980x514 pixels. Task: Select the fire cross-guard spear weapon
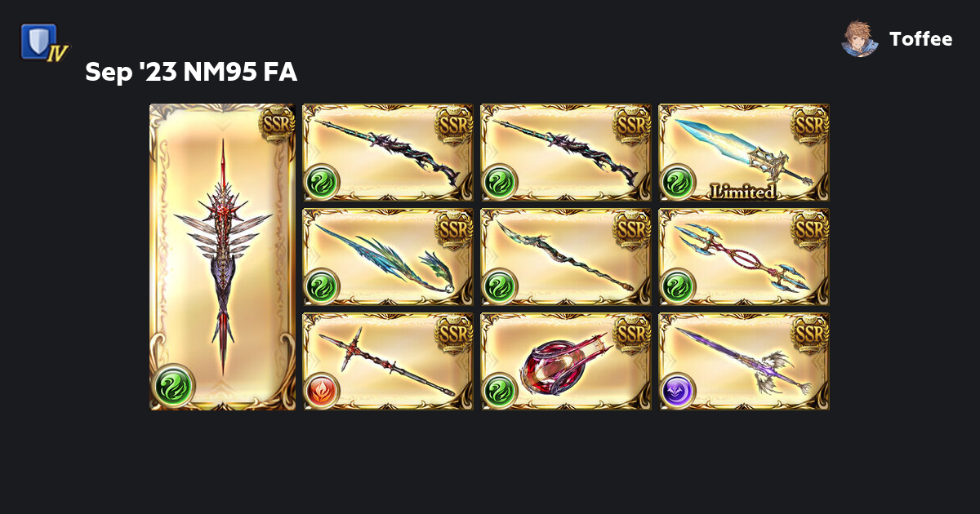coord(388,361)
